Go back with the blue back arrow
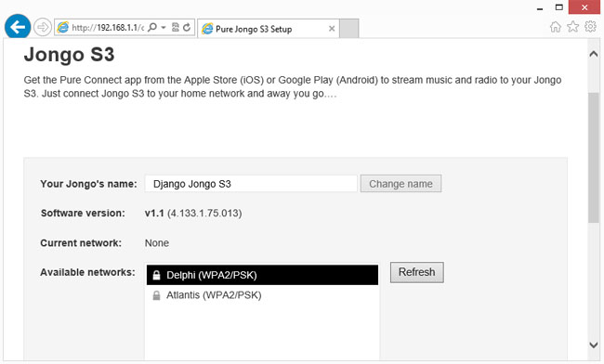Screen dimensions: 604x364 (18, 27)
